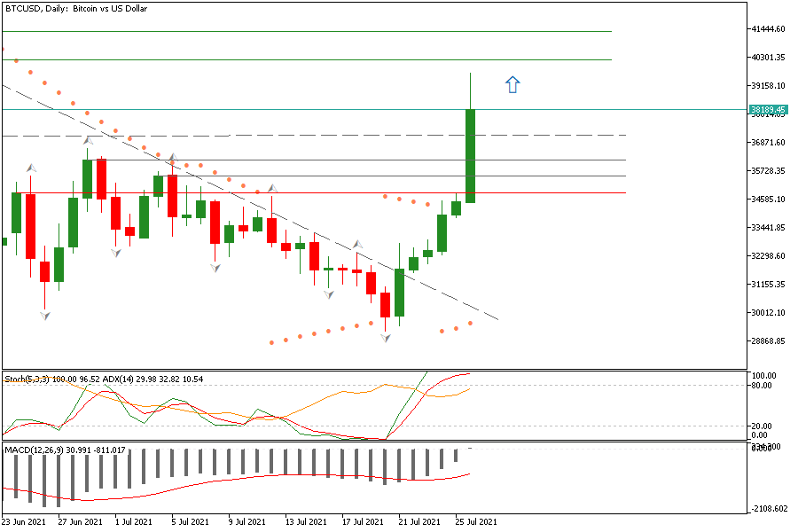
Task: Click the blue up arrow chart object
Action: 512,84
